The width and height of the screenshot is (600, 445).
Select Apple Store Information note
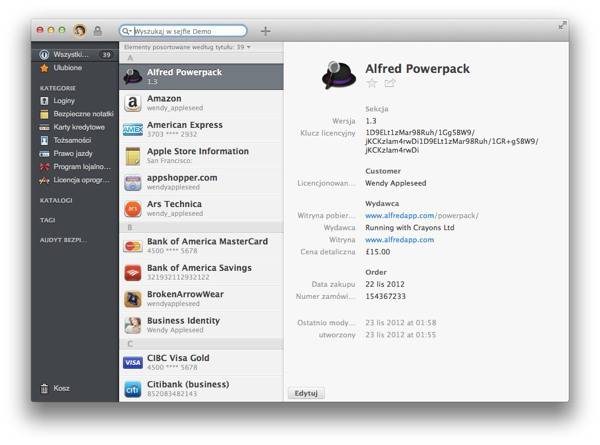[x=201, y=156]
